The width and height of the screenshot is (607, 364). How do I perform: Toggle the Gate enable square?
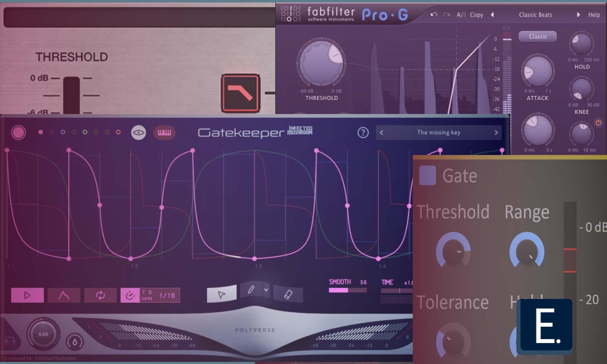(427, 175)
